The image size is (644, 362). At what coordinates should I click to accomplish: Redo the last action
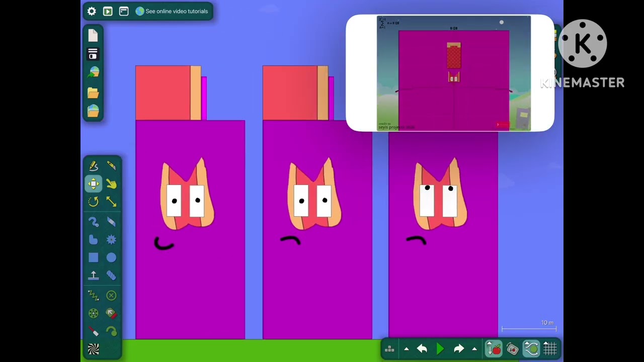pos(459,349)
